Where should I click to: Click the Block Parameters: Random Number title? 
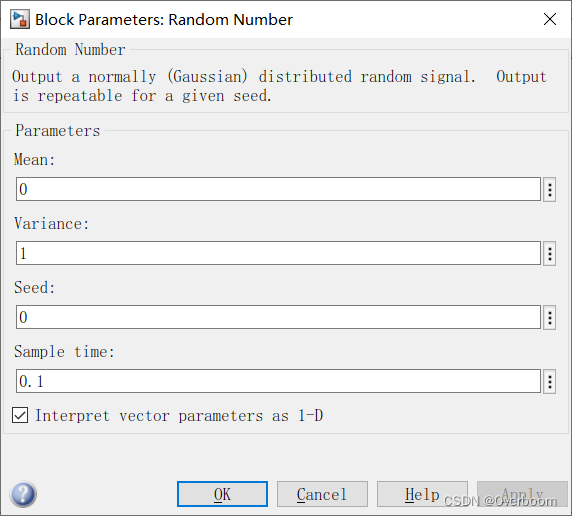[164, 20]
